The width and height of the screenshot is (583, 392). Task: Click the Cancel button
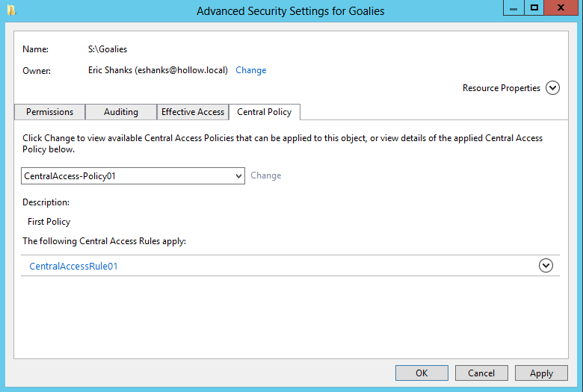481,373
